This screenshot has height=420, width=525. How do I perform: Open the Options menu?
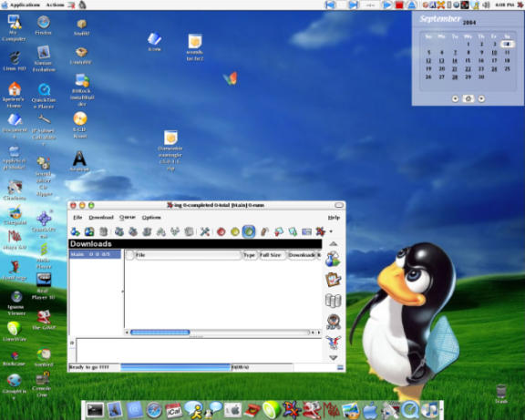coord(151,217)
